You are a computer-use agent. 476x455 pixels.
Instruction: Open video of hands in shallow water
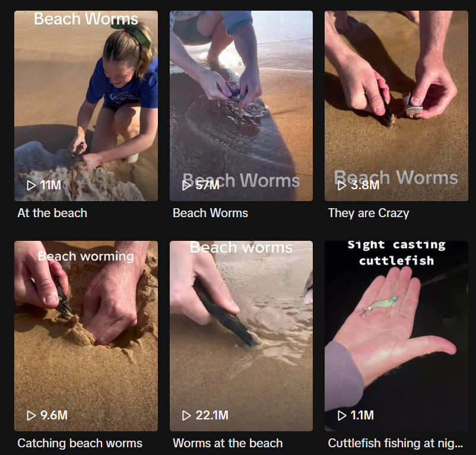click(241, 106)
